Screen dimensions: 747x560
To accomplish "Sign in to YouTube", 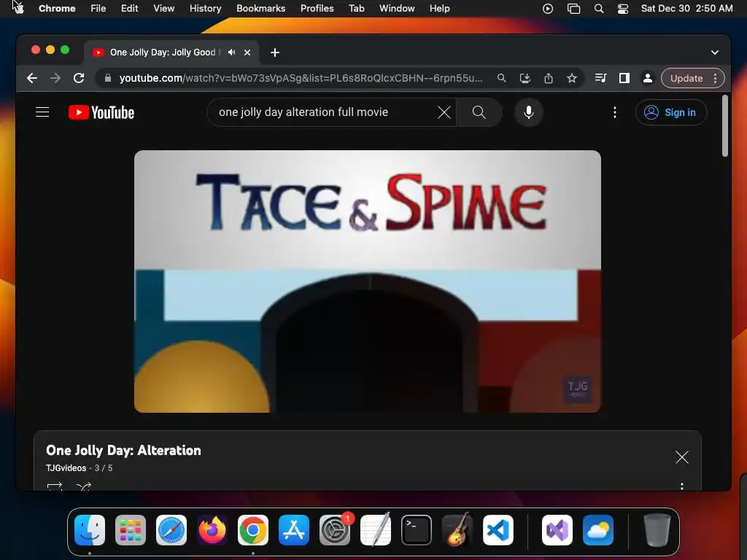I will click(671, 112).
